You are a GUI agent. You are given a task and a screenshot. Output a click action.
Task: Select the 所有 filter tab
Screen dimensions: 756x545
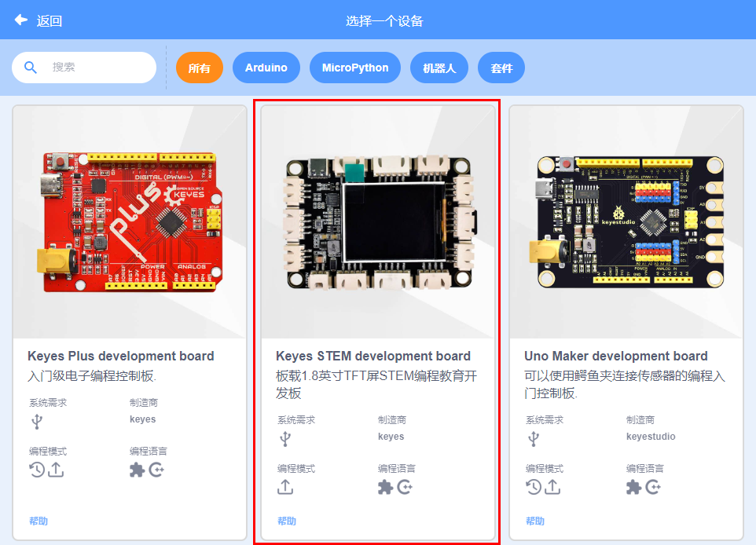pos(199,68)
